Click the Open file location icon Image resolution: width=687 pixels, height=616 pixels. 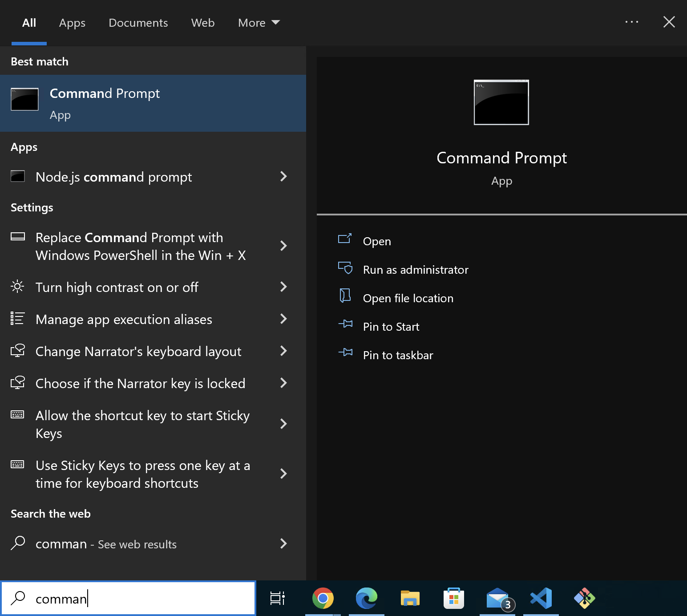click(x=345, y=297)
